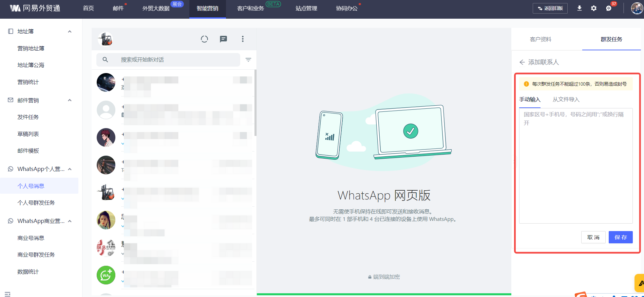Image resolution: width=644 pixels, height=297 pixels.
Task: Click the search magnifier icon
Action: [x=105, y=59]
